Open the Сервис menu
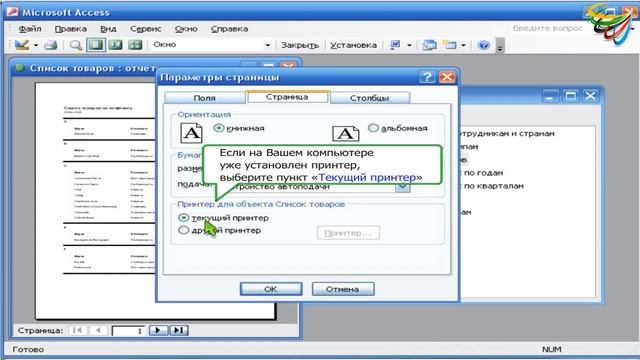The width and height of the screenshot is (640, 360). [146, 29]
